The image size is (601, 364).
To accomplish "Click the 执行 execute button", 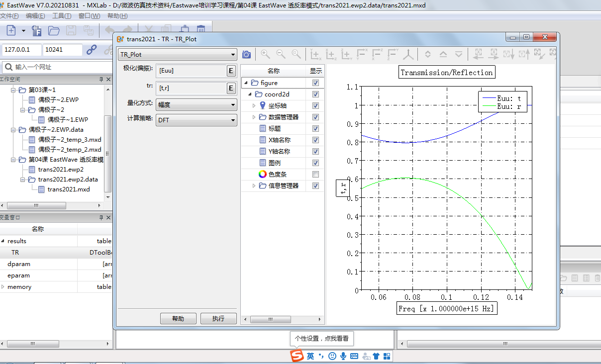I will [x=218, y=319].
